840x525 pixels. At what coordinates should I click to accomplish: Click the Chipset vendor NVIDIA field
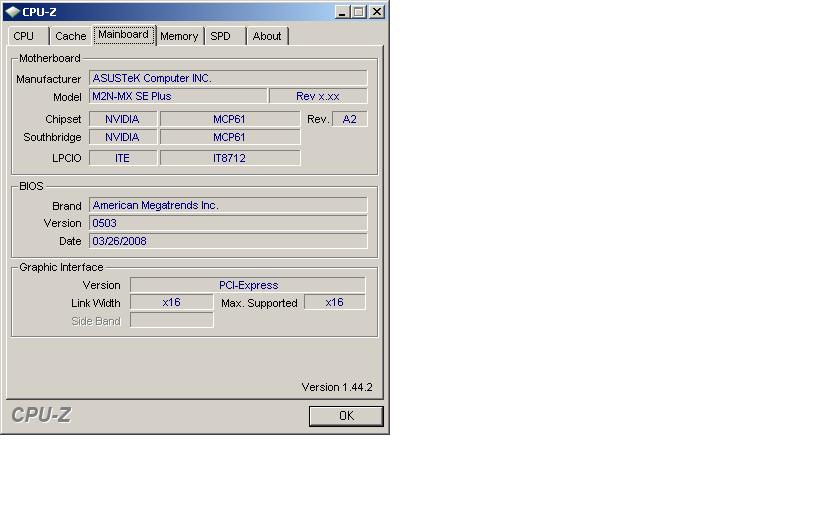(123, 119)
